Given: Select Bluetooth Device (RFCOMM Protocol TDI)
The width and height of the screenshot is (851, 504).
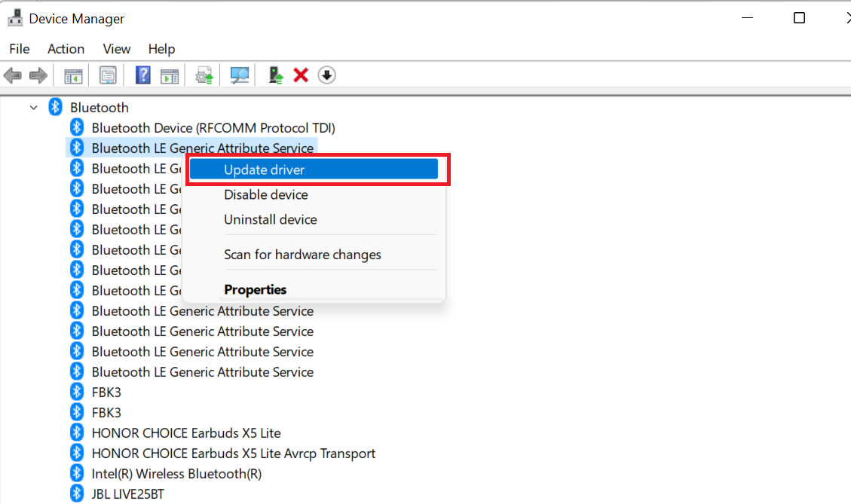Looking at the screenshot, I should click(x=213, y=128).
